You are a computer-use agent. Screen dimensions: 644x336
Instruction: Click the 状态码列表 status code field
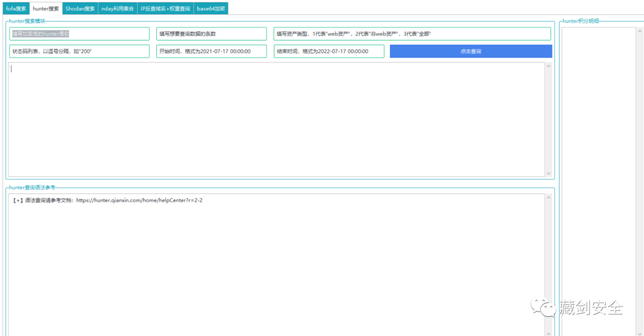coord(79,51)
